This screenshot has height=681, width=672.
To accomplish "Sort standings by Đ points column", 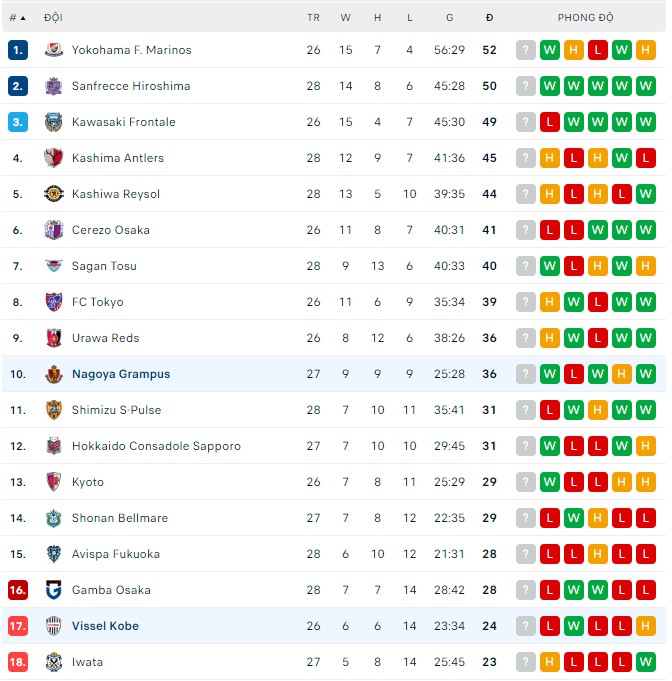I will click(x=489, y=18).
